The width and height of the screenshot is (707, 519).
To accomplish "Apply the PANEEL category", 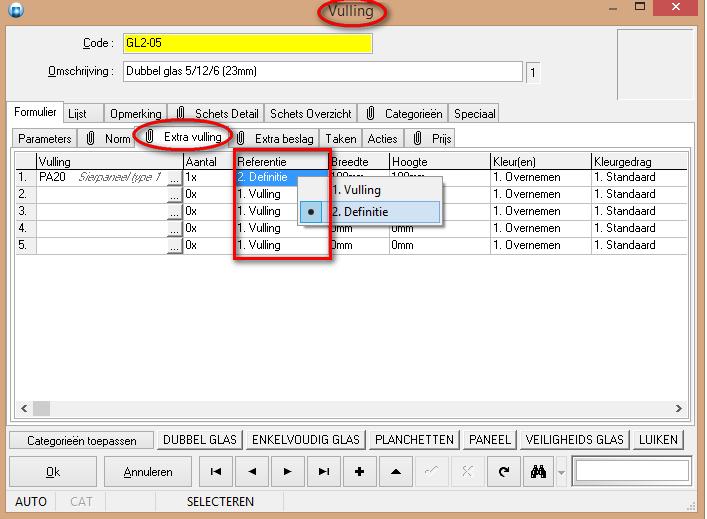I will (x=490, y=440).
